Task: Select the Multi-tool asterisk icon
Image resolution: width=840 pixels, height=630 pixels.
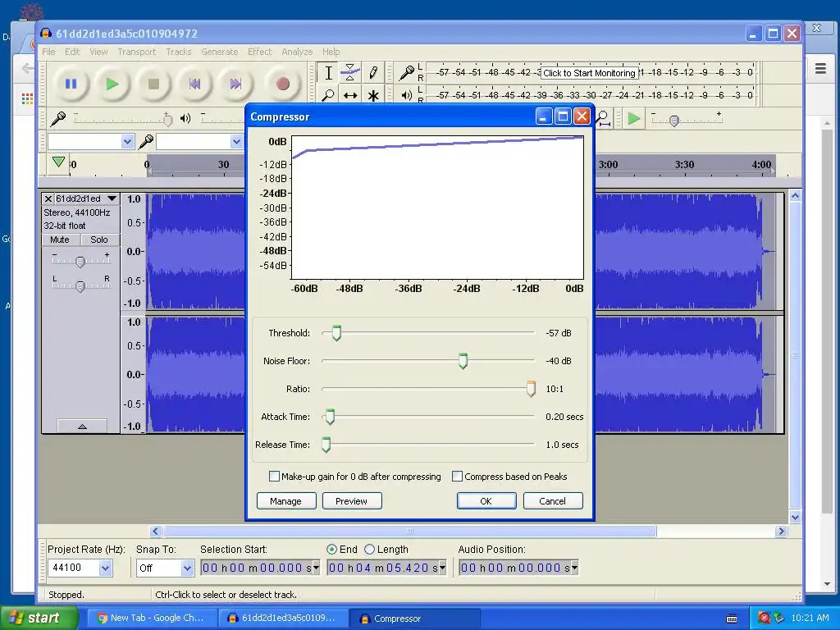Action: pos(373,95)
